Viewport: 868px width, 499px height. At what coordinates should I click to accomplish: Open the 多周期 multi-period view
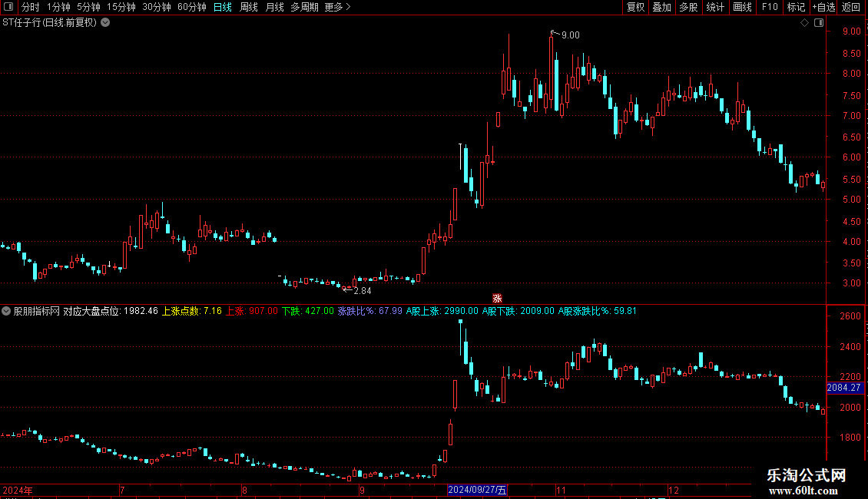point(304,7)
